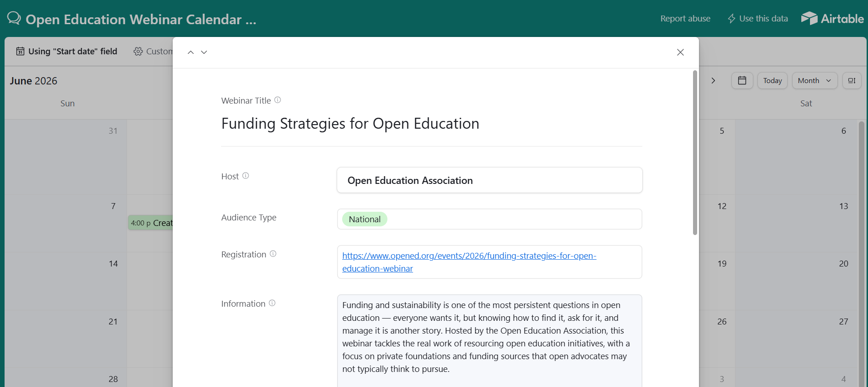Select Sunday the 14th in the calendar

[x=66, y=281]
